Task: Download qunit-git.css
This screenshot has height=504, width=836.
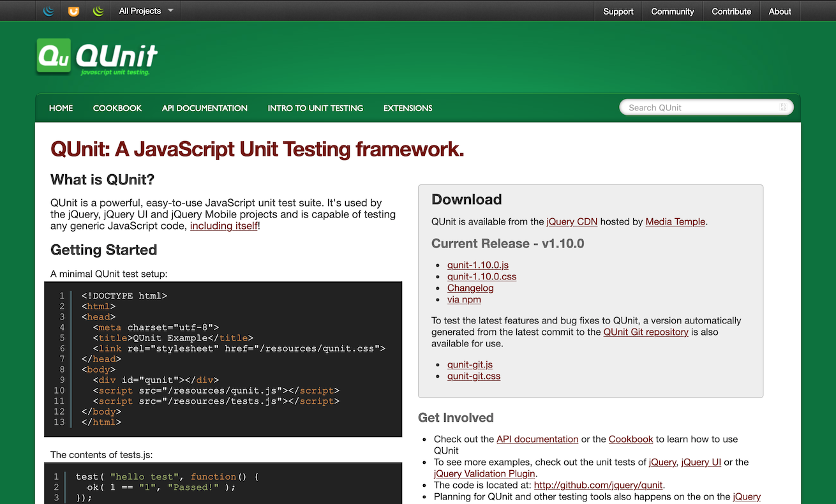Action: coord(474,376)
